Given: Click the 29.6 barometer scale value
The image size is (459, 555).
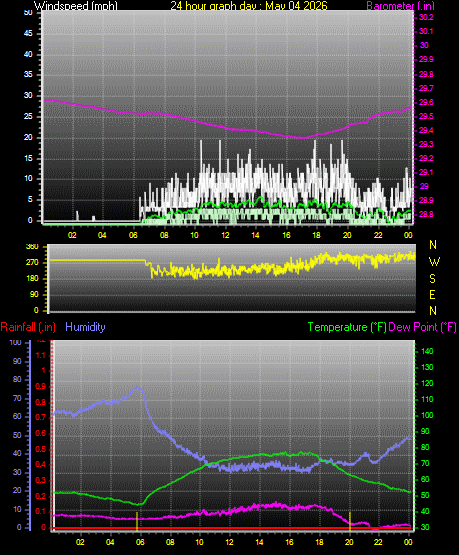Looking at the screenshot, I should point(426,102).
